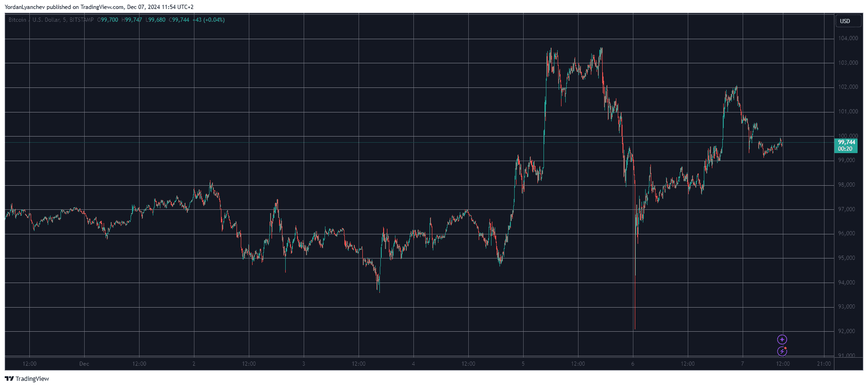The height and width of the screenshot is (387, 868).
Task: Click the 94,000 price axis label
Action: [847, 283]
